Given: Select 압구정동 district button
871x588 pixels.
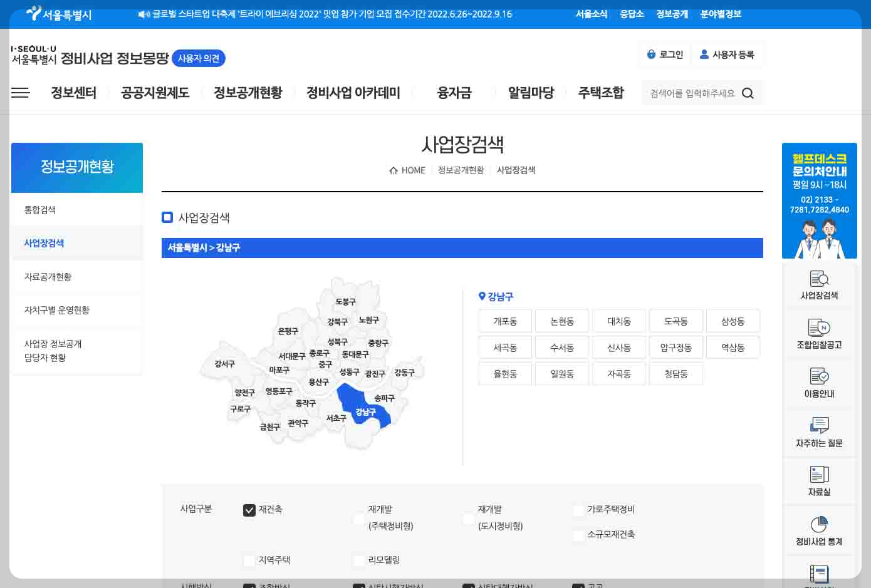Looking at the screenshot, I should pyautogui.click(x=676, y=348).
